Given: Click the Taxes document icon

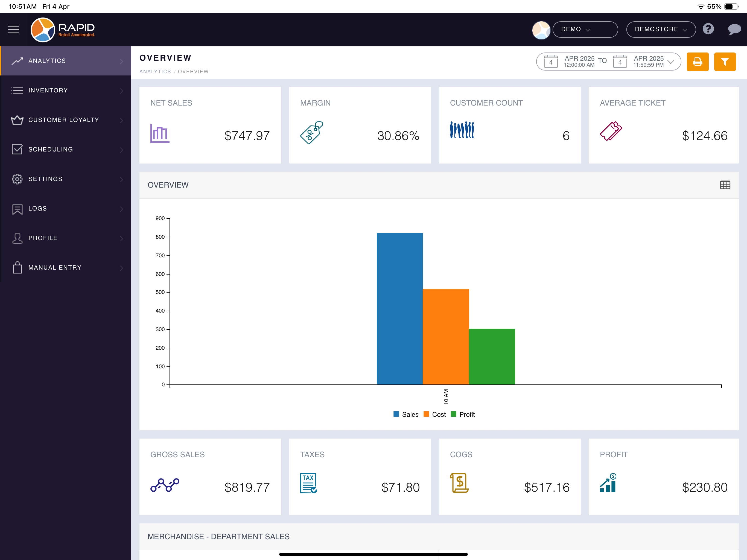Looking at the screenshot, I should [308, 483].
